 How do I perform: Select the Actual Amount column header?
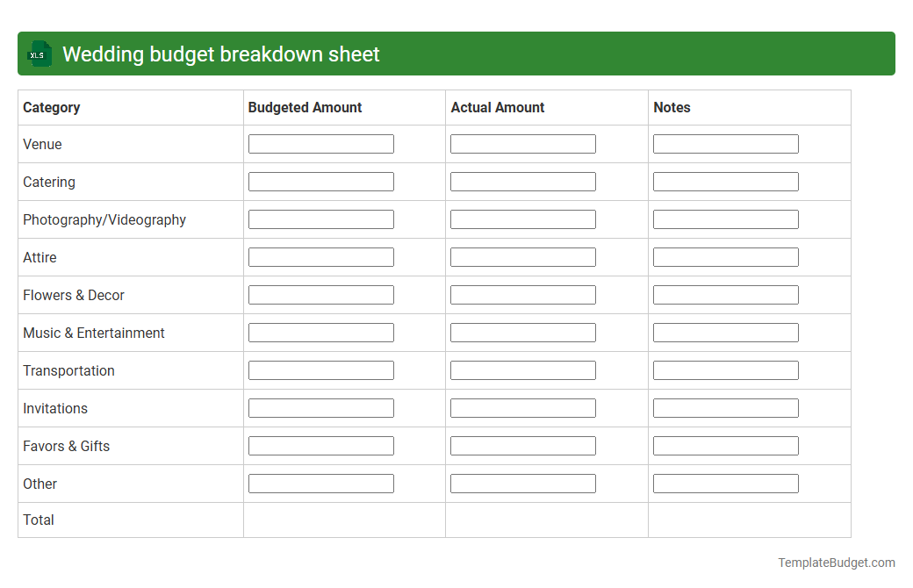pos(498,107)
